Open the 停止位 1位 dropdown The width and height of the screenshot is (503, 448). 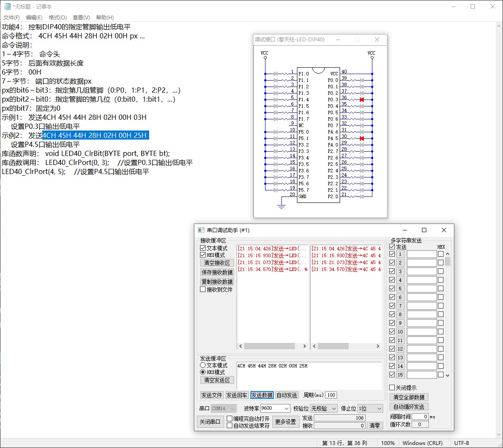coord(370,408)
